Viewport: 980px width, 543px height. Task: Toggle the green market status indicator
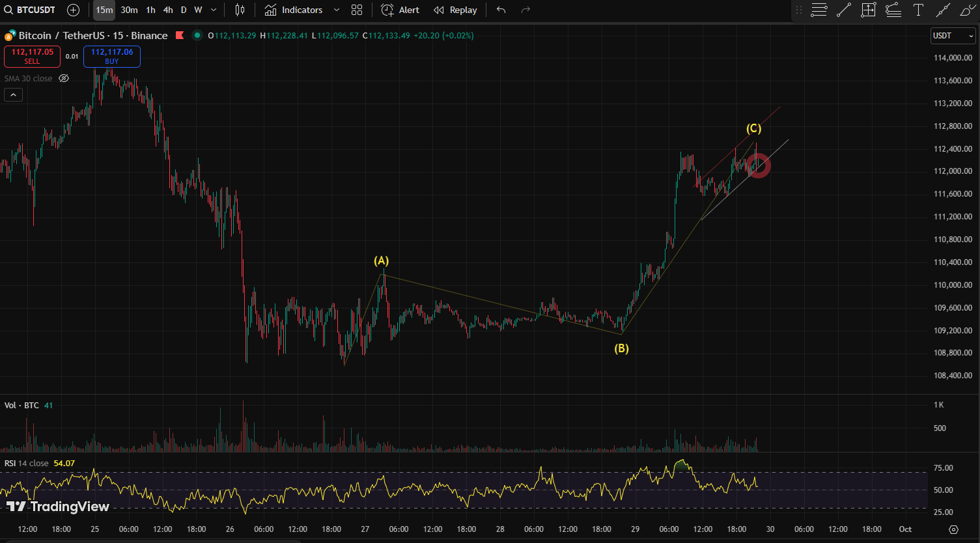[x=197, y=35]
